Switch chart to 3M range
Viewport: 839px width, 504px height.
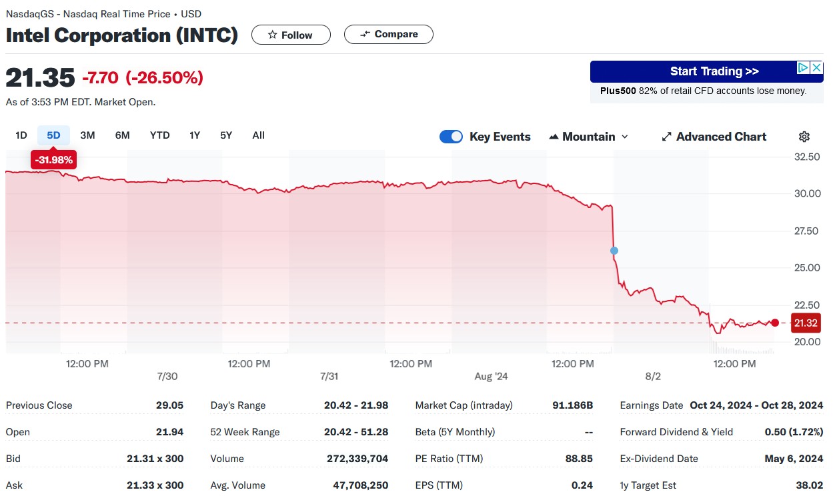point(87,135)
